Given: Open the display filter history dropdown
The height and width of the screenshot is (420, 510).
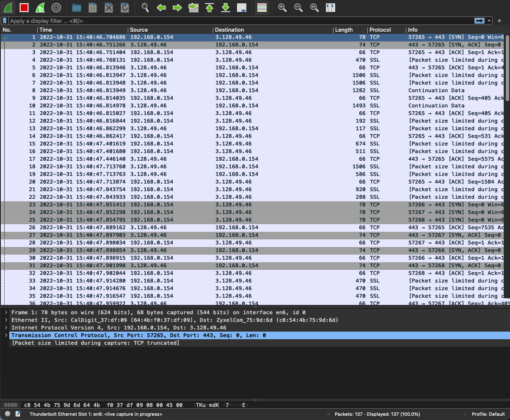Looking at the screenshot, I should pos(490,21).
